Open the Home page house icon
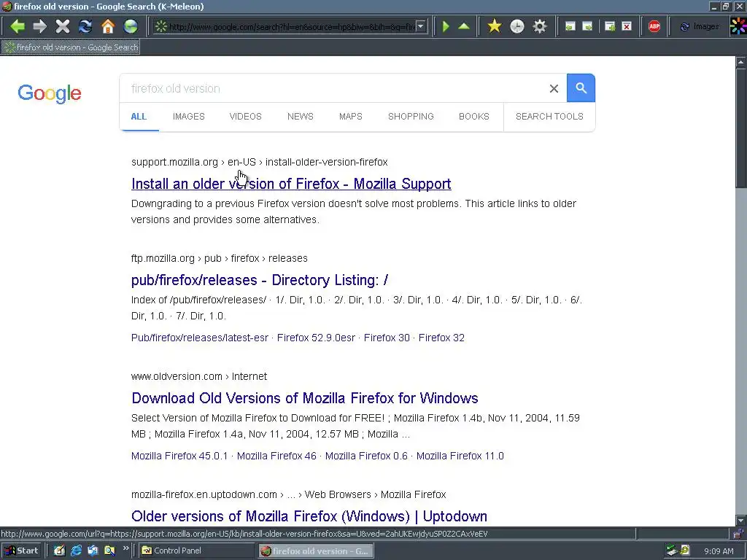This screenshot has width=747, height=560. pos(108,26)
